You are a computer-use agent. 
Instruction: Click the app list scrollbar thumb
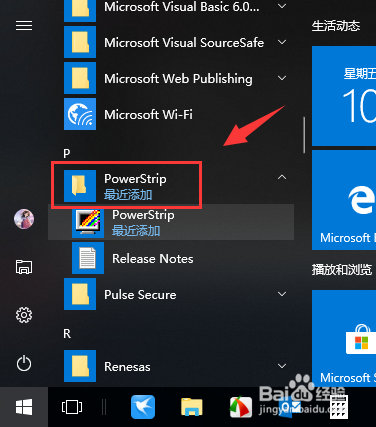coord(304,135)
